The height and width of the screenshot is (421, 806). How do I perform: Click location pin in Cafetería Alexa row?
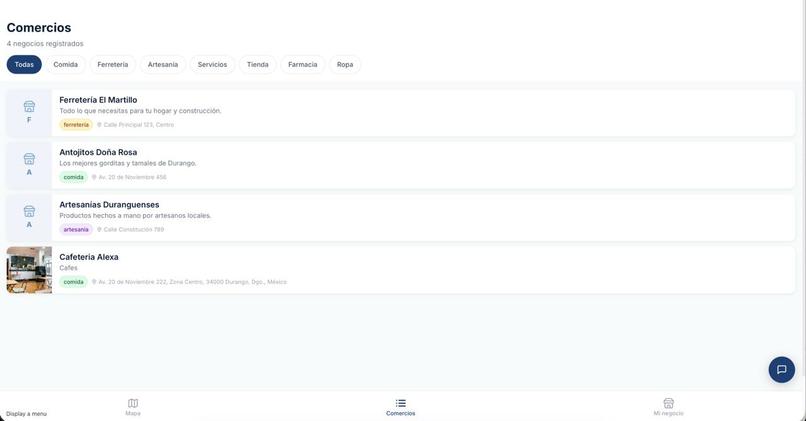coord(94,282)
